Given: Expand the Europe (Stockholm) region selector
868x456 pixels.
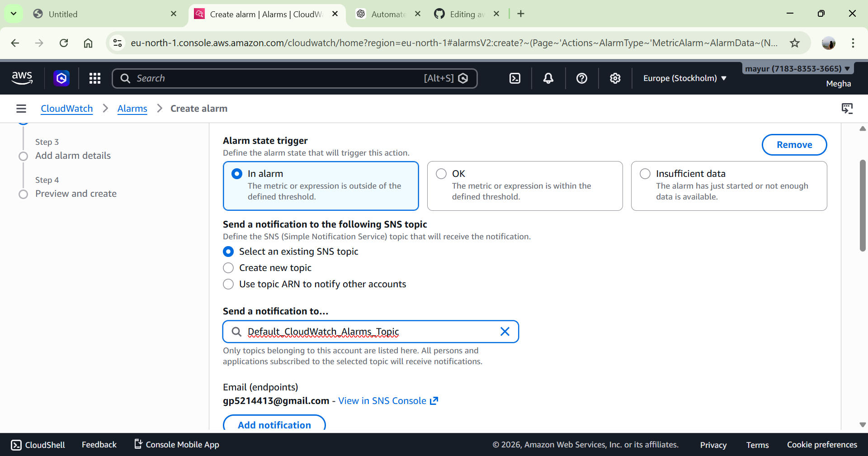Looking at the screenshot, I should (x=685, y=78).
